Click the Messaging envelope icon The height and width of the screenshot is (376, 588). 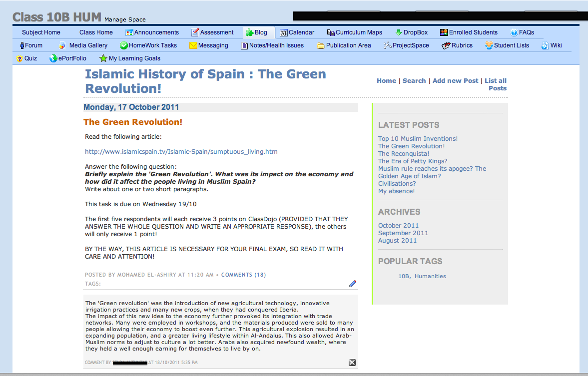click(x=193, y=45)
